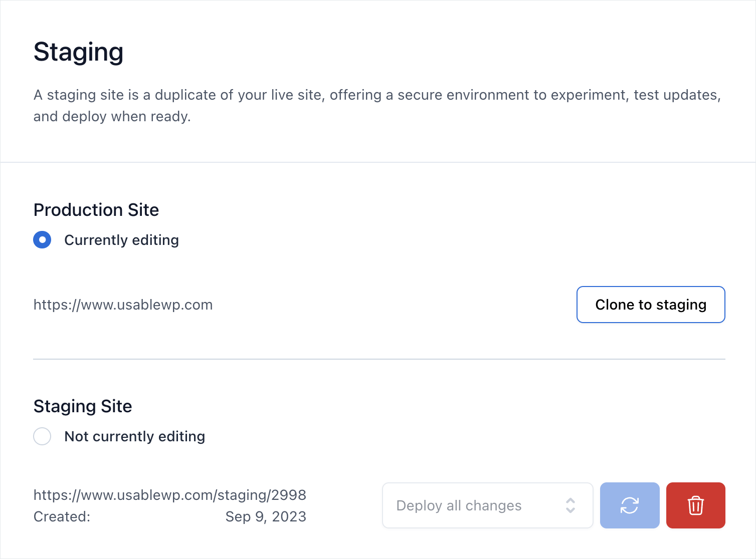Select 'Not currently editing' for staging
The height and width of the screenshot is (559, 756).
[x=42, y=436]
